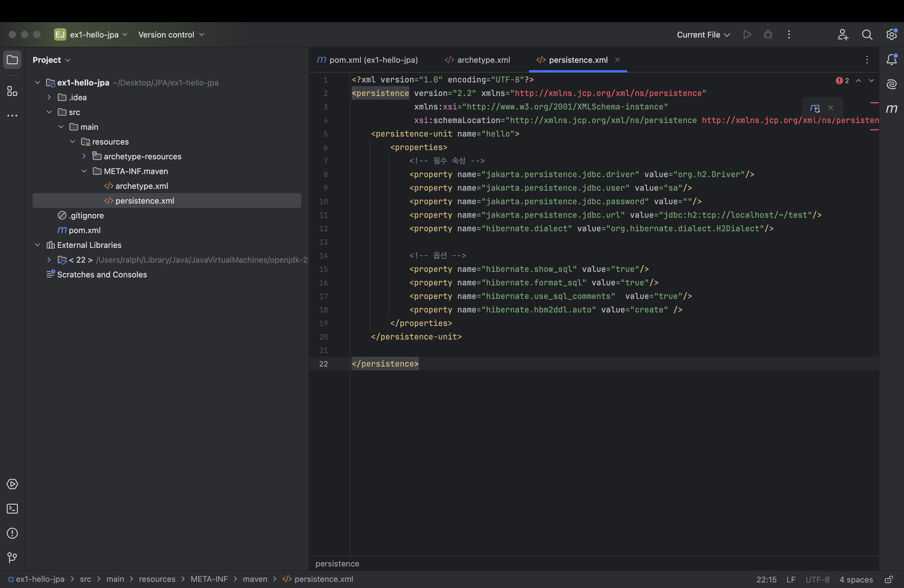The width and height of the screenshot is (904, 588).
Task: Open Maven tool window
Action: tap(891, 109)
